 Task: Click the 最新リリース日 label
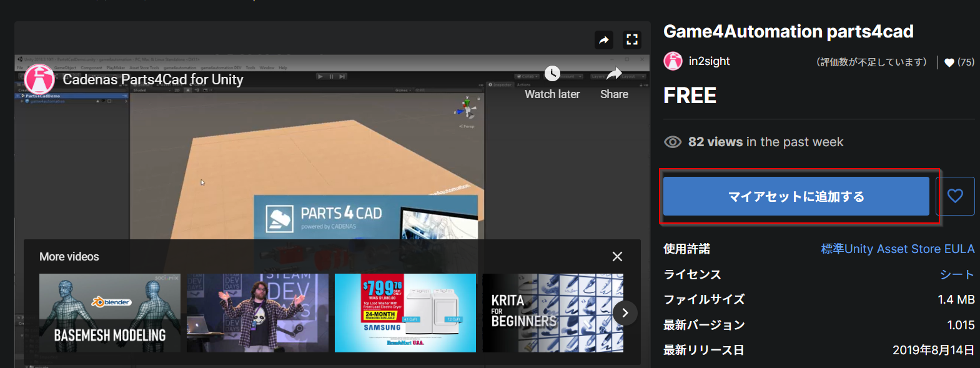[x=703, y=350]
